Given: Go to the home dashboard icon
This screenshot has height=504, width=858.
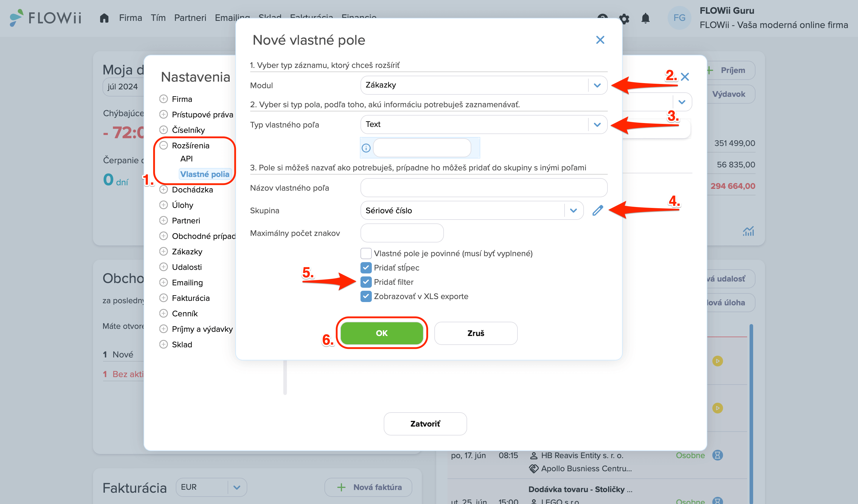Looking at the screenshot, I should coord(104,18).
